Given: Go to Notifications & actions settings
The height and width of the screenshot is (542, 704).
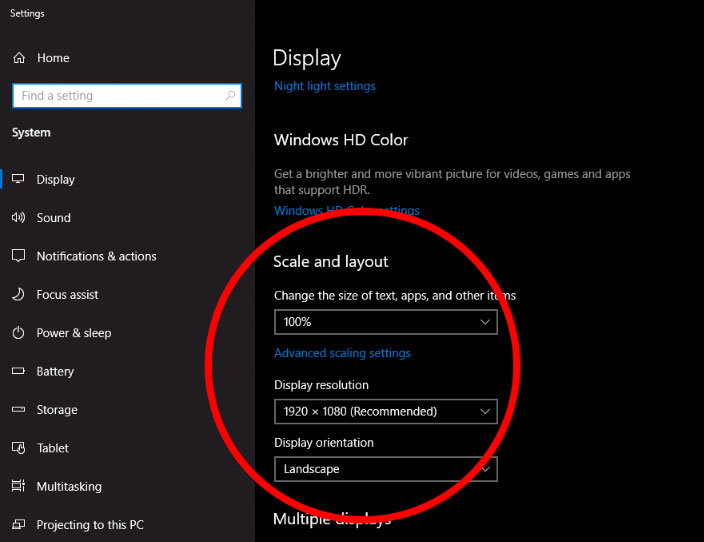Looking at the screenshot, I should pos(96,257).
